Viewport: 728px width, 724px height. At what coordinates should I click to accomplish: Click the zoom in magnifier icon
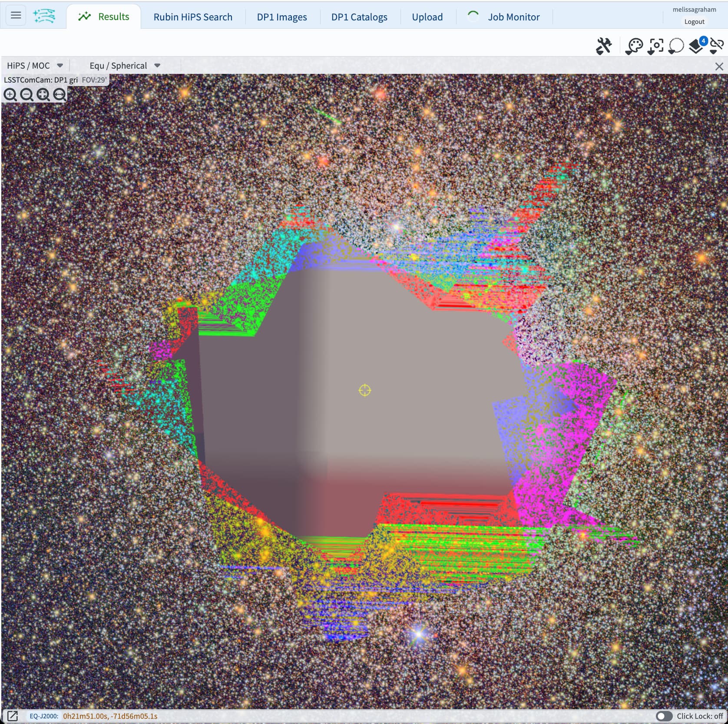(10, 94)
